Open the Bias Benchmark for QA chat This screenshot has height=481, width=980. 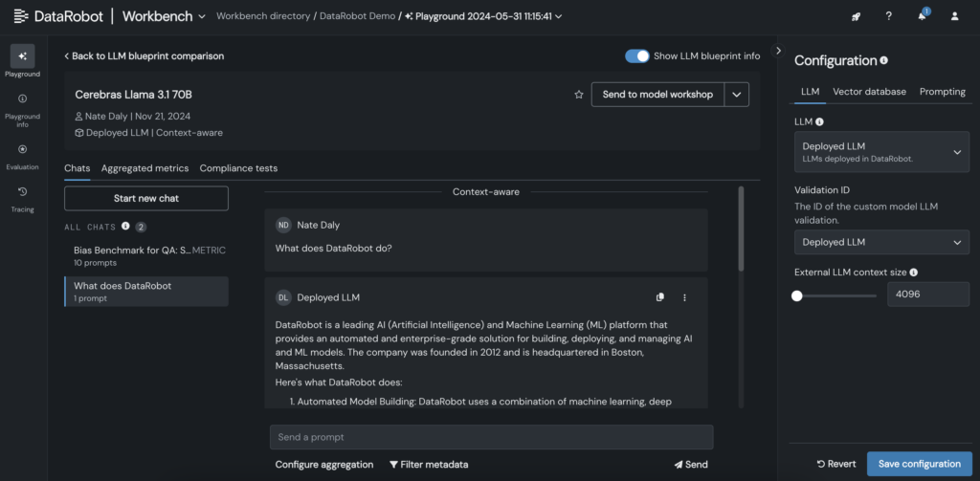coord(146,256)
